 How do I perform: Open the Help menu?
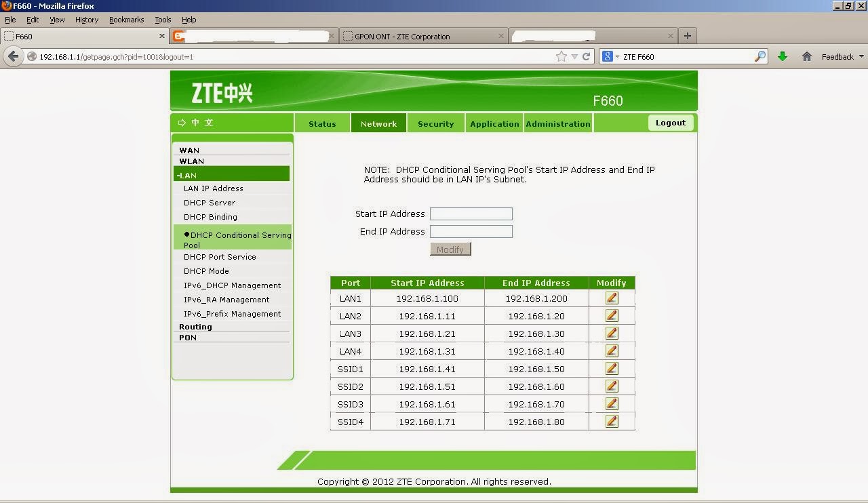(189, 20)
